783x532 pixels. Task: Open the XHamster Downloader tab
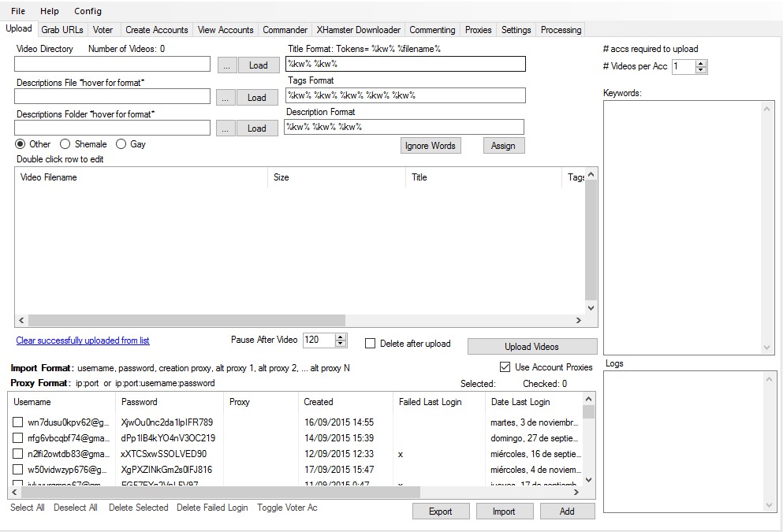tap(359, 30)
